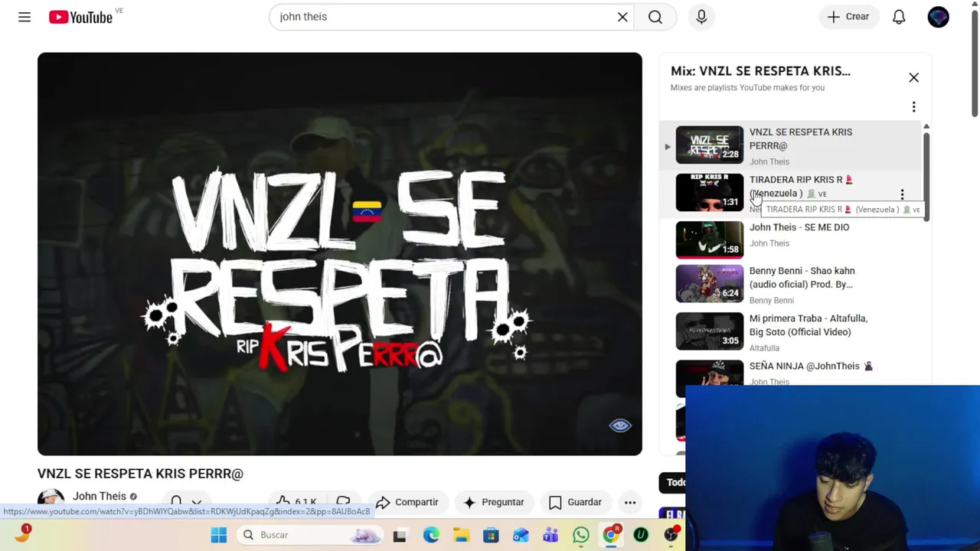Click the magnifier search button
Image resolution: width=980 pixels, height=551 pixels.
[655, 17]
